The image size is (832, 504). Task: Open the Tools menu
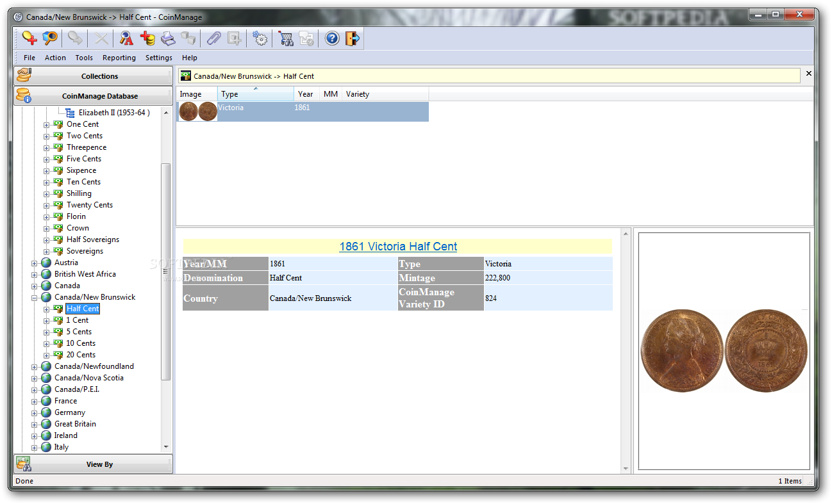pos(84,58)
